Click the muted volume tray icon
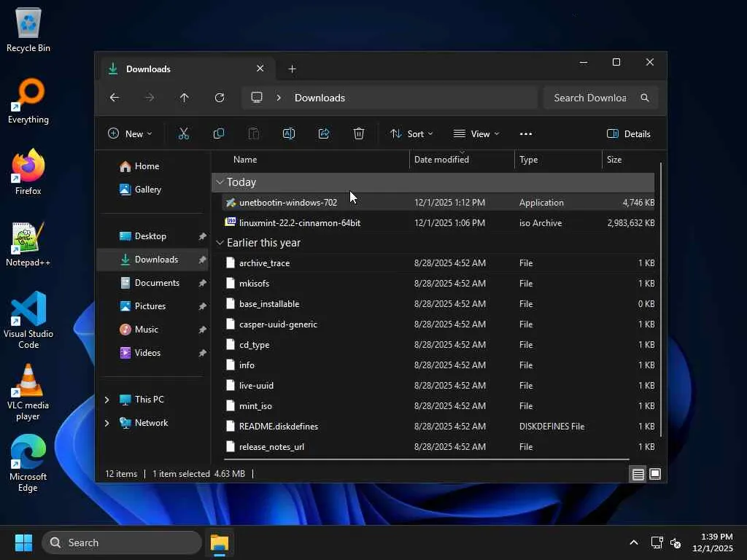Screen dimensions: 747x560 676,542
